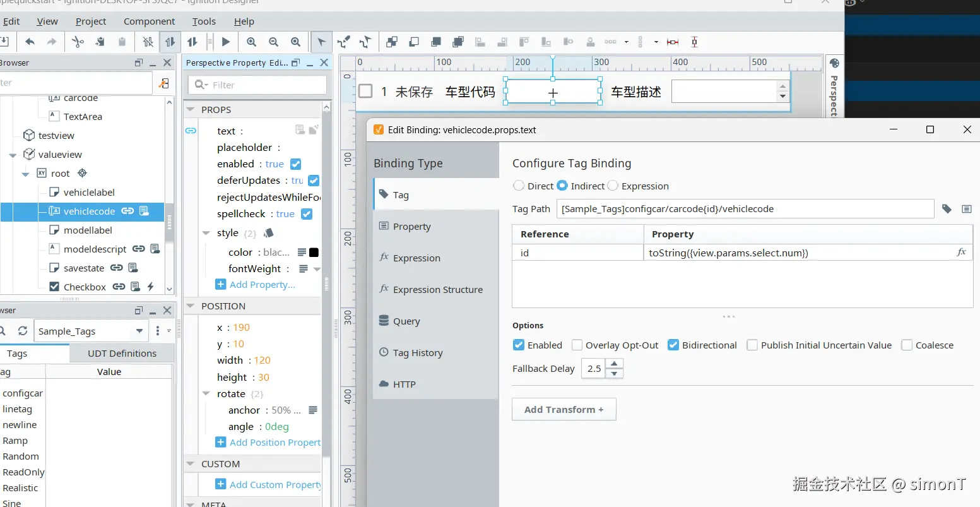
Task: Collapse the valueview tree node
Action: click(13, 155)
